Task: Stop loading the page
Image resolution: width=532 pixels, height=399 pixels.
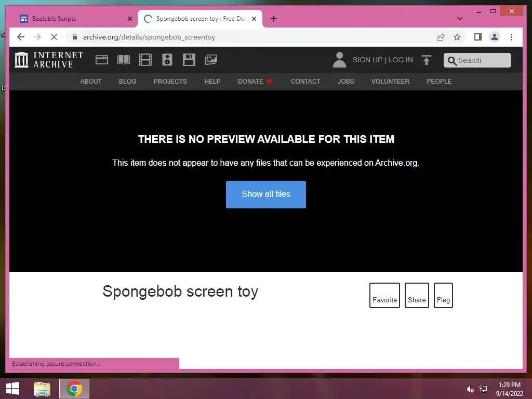Action: 54,37
